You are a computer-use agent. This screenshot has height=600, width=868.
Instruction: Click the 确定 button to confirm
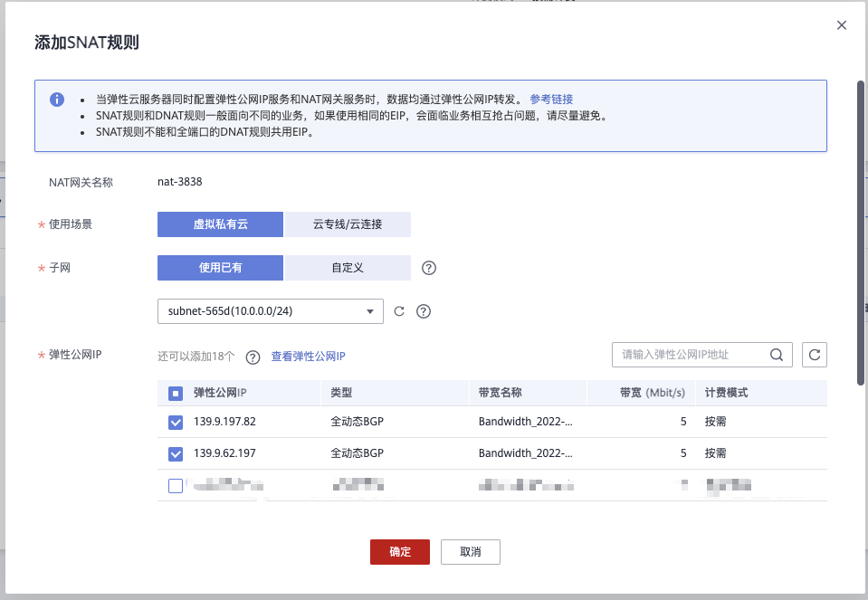click(399, 551)
